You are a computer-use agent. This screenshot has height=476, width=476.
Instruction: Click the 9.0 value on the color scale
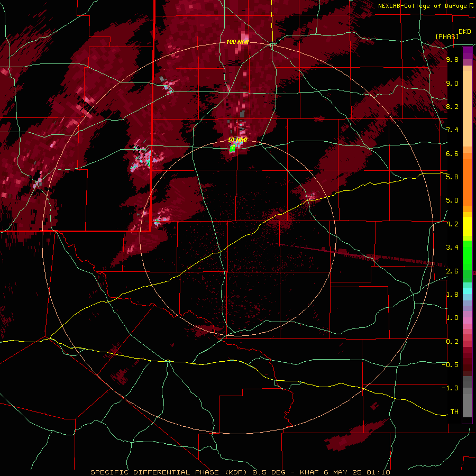pyautogui.click(x=452, y=84)
